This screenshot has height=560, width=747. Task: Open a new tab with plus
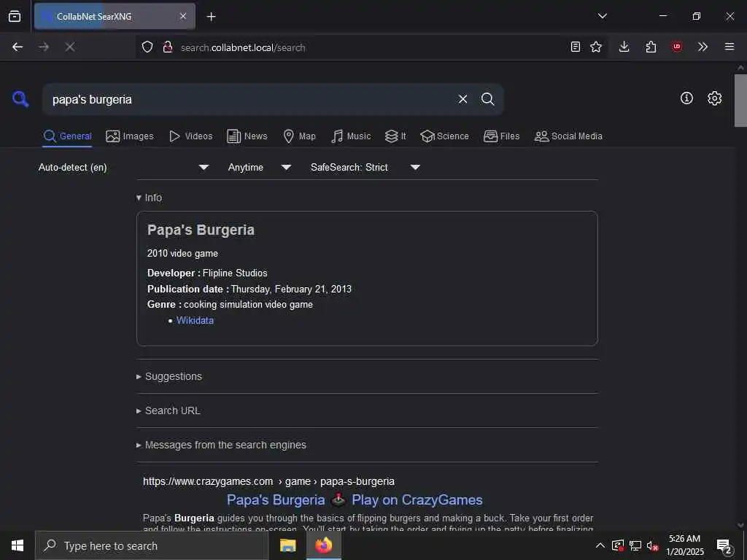coord(211,17)
